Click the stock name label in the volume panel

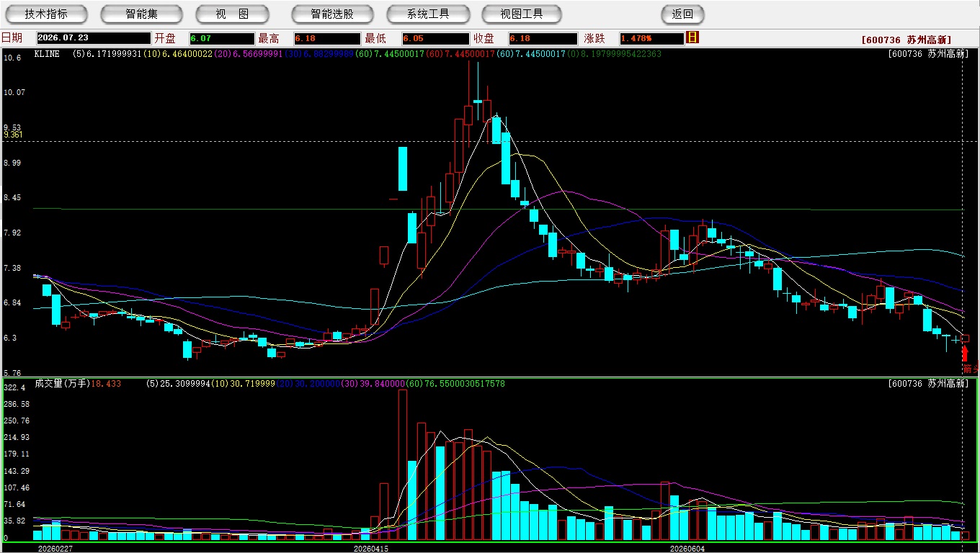(928, 384)
